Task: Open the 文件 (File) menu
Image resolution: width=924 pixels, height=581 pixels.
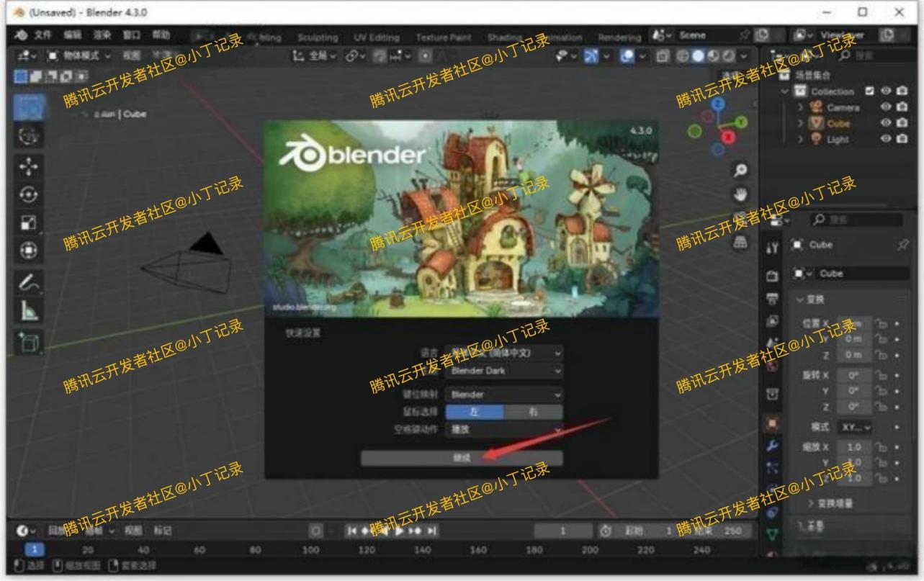Action: coord(43,36)
